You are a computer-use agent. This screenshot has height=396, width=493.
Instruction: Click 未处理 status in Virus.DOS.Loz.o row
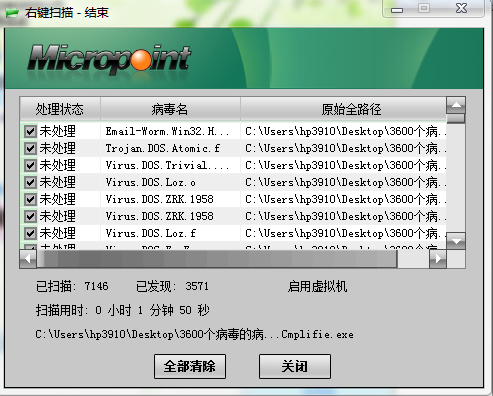point(58,182)
